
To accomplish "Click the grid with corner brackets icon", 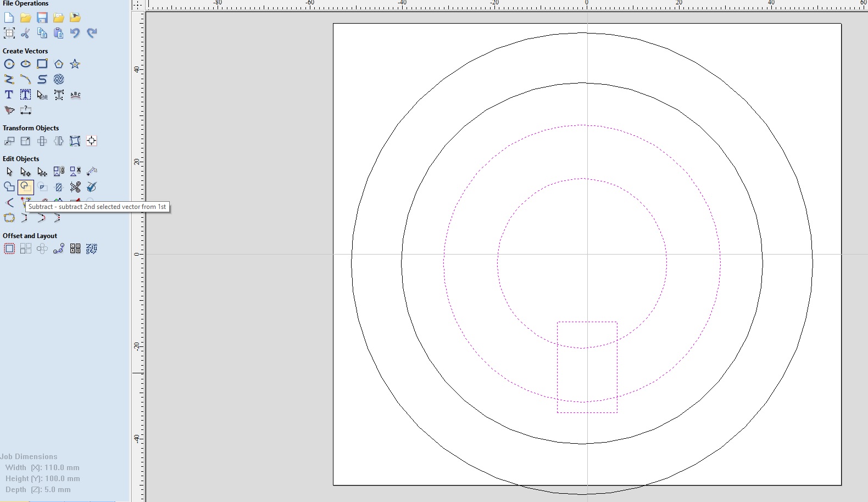I will pyautogui.click(x=9, y=33).
